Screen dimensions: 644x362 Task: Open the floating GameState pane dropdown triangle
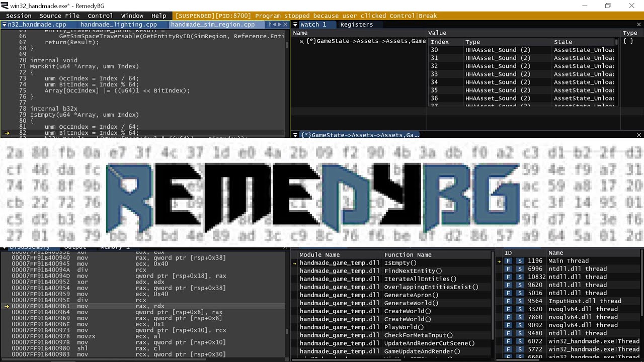click(x=295, y=135)
